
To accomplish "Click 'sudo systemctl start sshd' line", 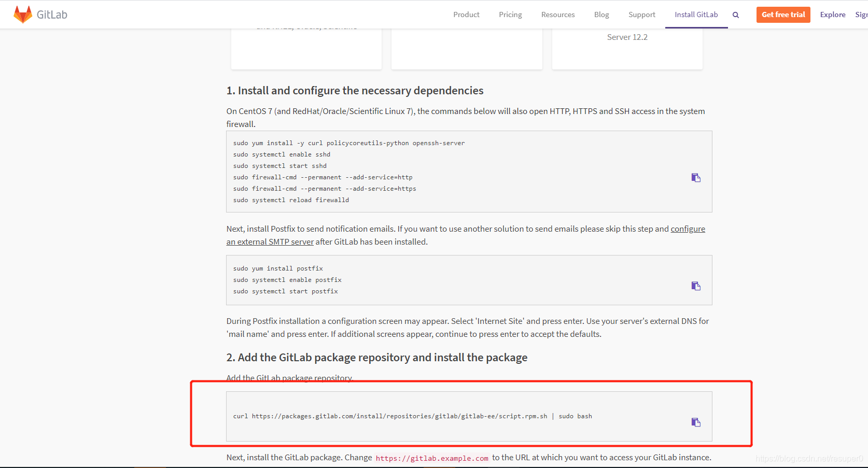I will coord(280,166).
